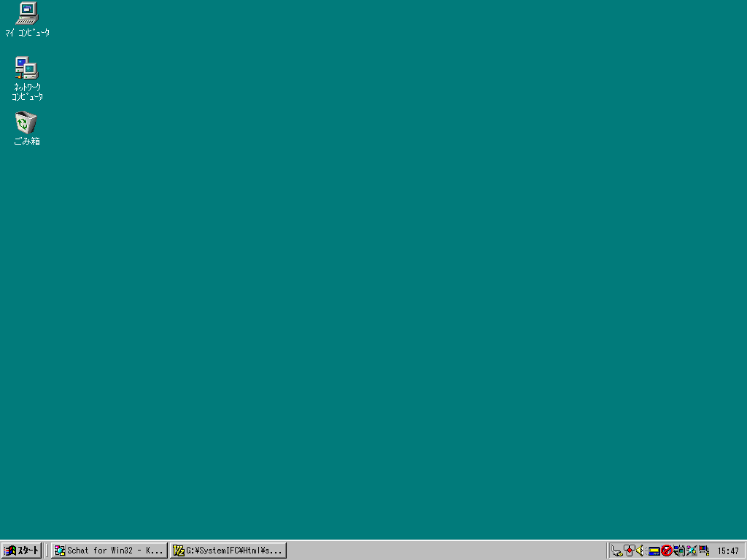The height and width of the screenshot is (560, 747).
Task: Click the satellite dish tray icon
Action: click(x=692, y=551)
